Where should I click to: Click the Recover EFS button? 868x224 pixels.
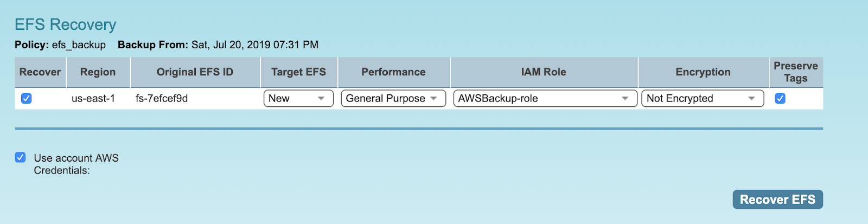point(777,200)
